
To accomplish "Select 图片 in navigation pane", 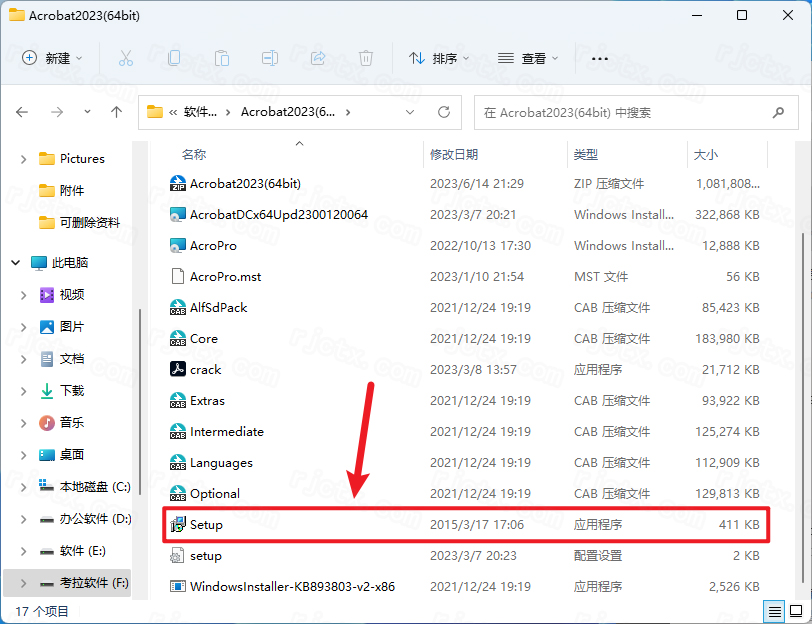I will (x=71, y=327).
